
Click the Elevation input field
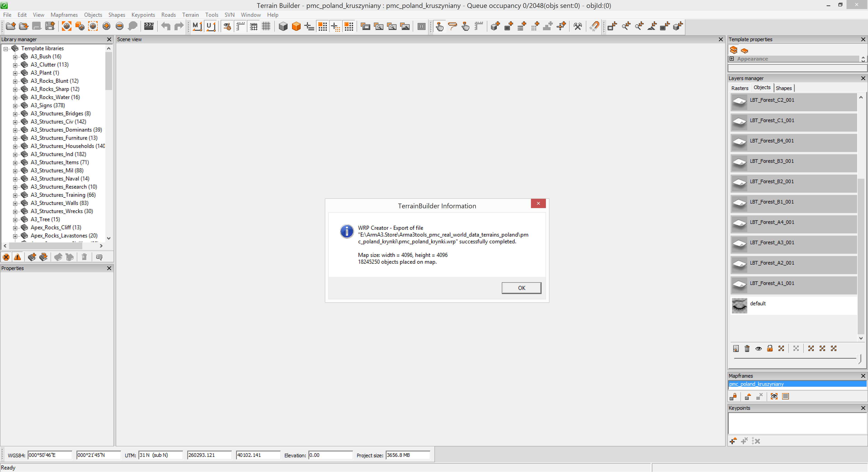coord(330,455)
